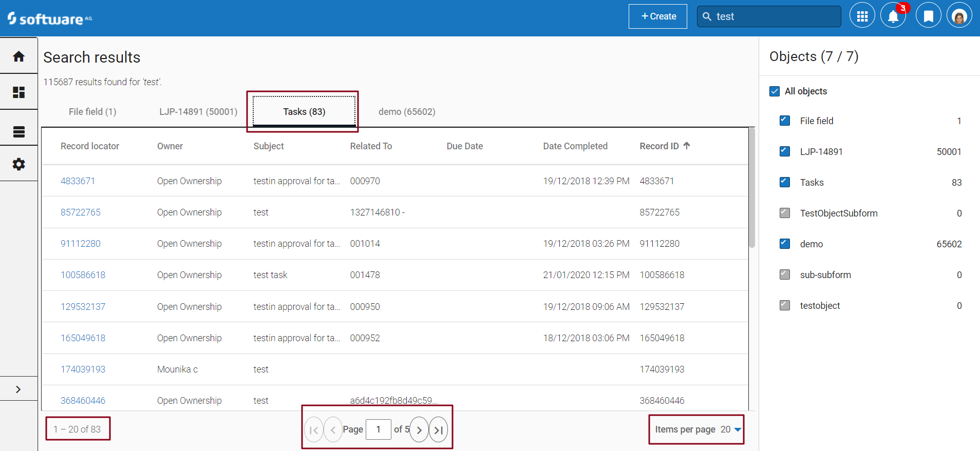The height and width of the screenshot is (451, 980).
Task: Uncheck the File field checkbox
Action: point(785,121)
